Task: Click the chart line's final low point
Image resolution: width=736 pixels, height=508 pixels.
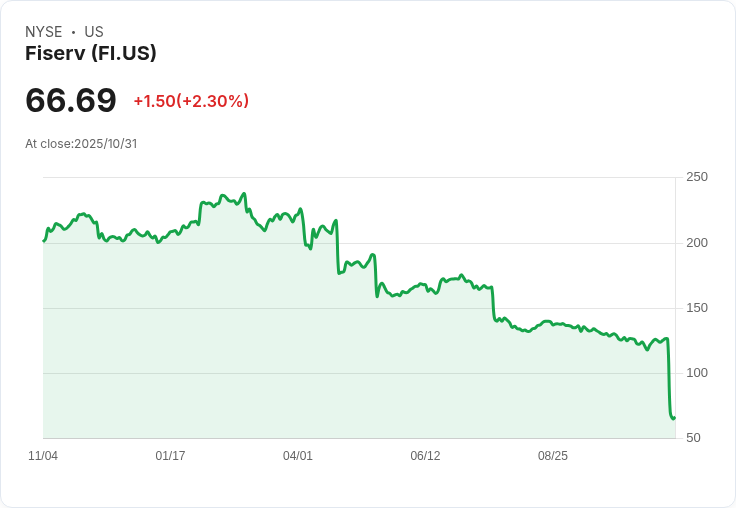Action: (x=673, y=418)
